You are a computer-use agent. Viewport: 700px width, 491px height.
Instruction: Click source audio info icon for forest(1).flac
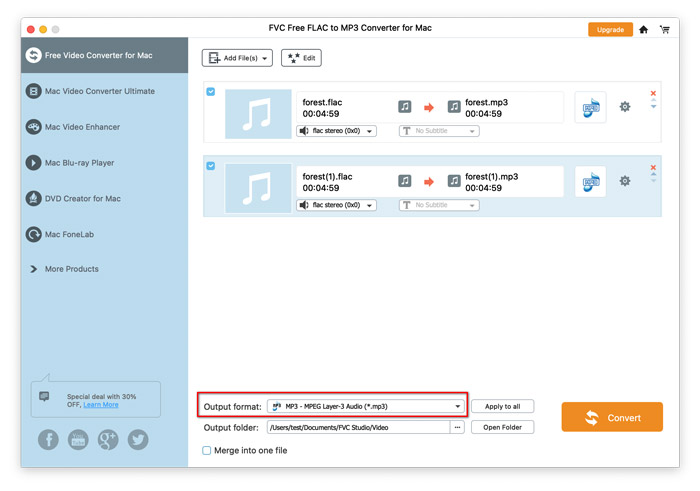(404, 181)
